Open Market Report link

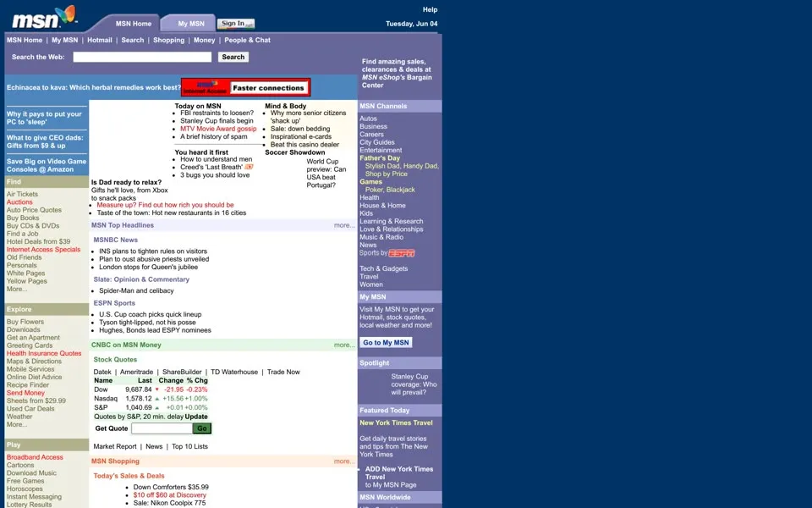tap(115, 446)
